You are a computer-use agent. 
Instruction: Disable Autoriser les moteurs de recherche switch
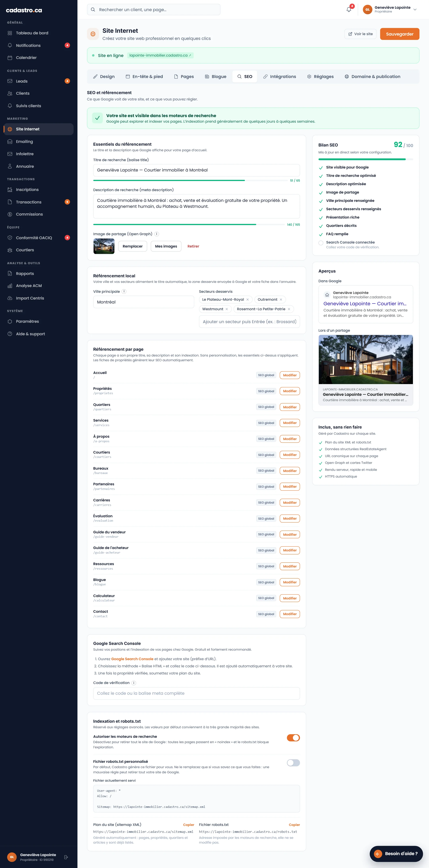click(293, 738)
